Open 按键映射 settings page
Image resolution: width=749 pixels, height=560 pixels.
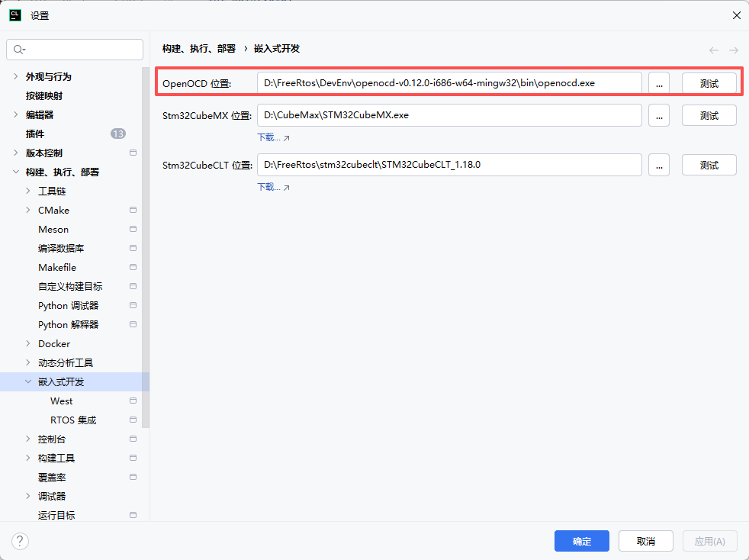pyautogui.click(x=44, y=95)
